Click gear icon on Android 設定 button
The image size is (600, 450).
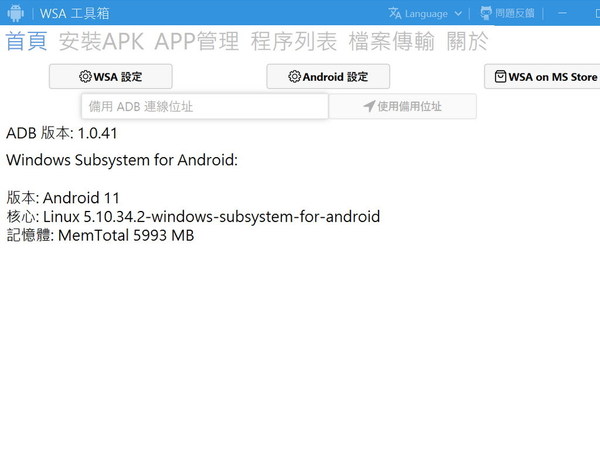[x=294, y=77]
